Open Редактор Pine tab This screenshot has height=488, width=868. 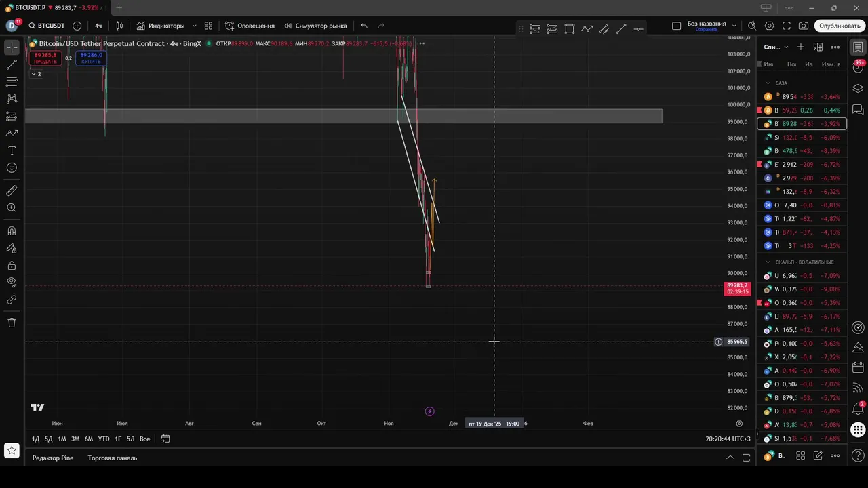coord(53,458)
